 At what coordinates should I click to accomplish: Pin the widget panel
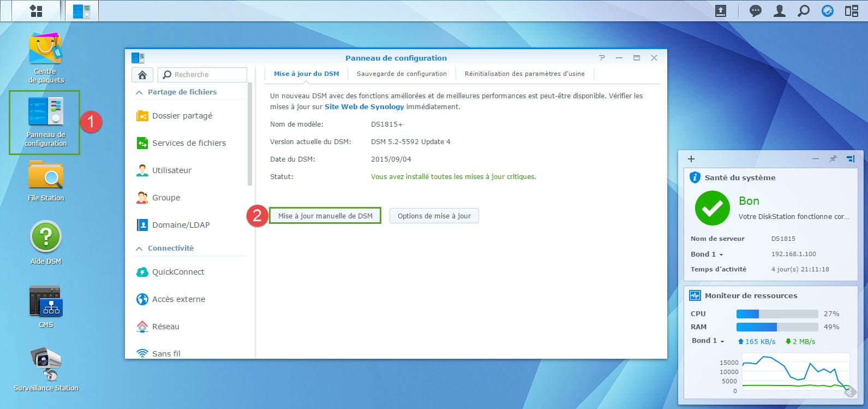[833, 159]
